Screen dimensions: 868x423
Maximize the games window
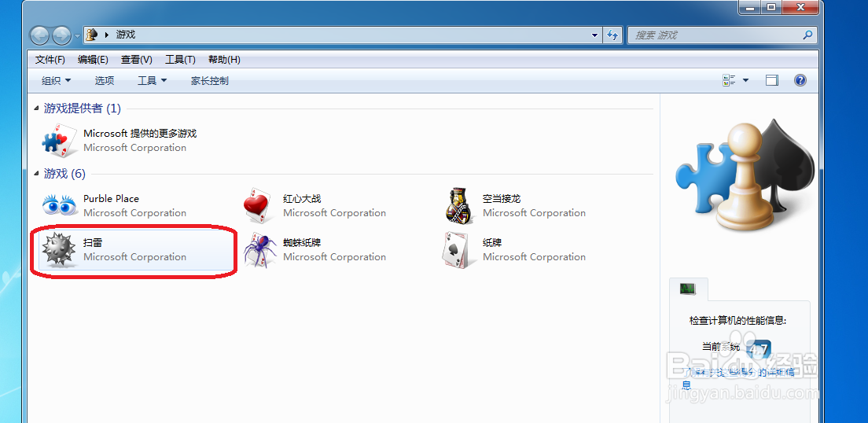(x=771, y=7)
